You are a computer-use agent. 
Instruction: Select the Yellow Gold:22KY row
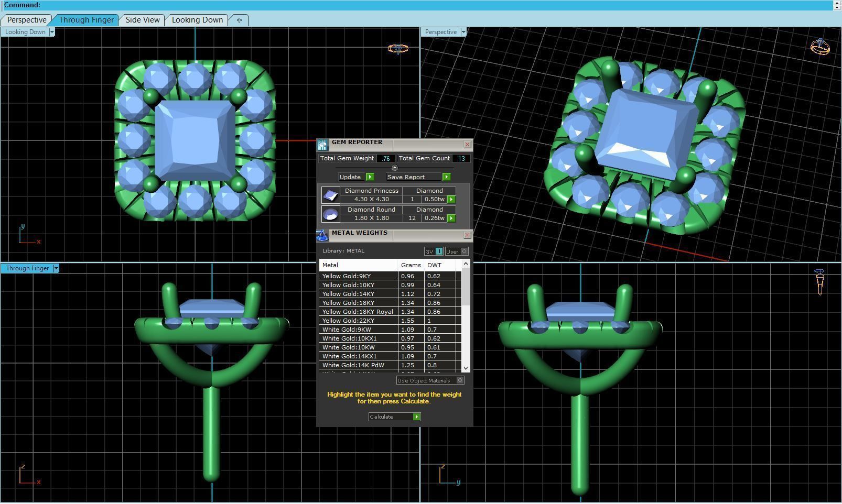pos(391,321)
